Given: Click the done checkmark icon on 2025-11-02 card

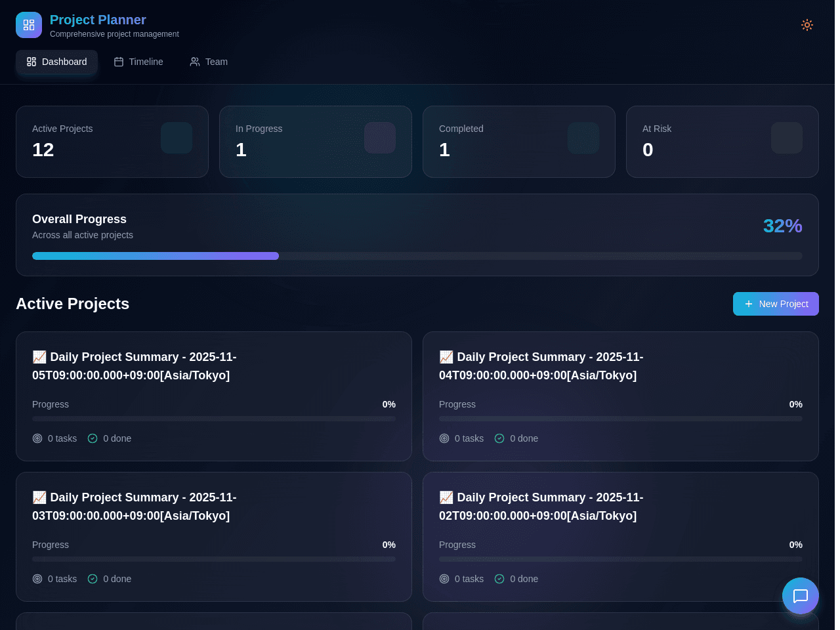Looking at the screenshot, I should tap(499, 579).
